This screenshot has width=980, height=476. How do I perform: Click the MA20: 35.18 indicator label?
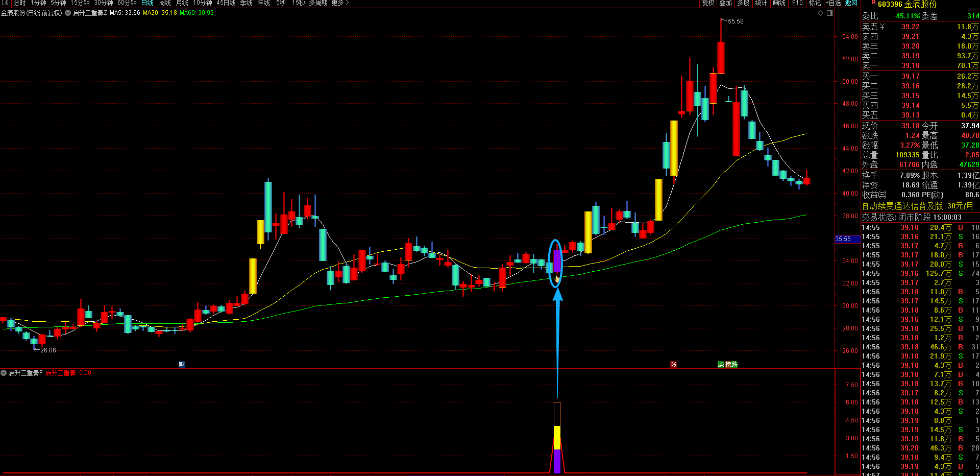coord(160,13)
